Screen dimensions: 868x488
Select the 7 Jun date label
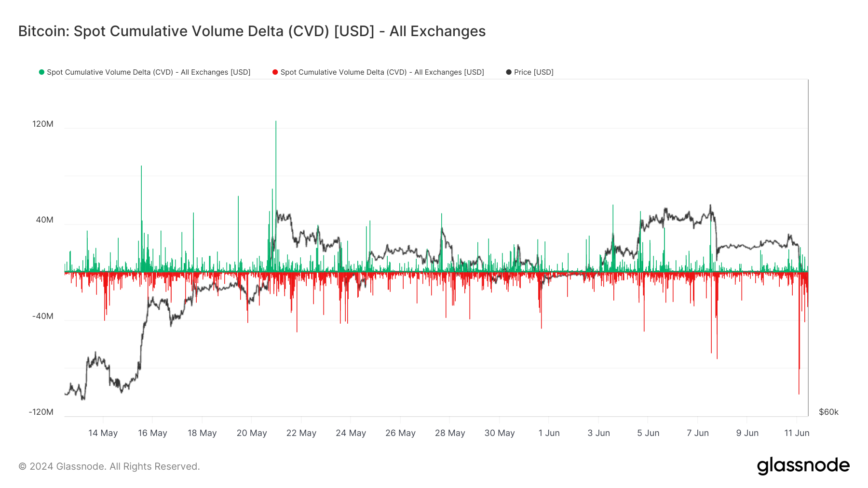(x=697, y=433)
